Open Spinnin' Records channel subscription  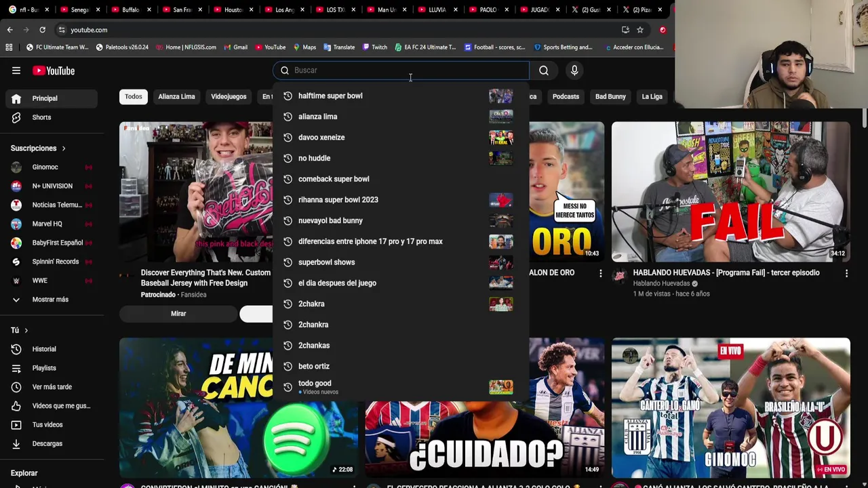click(x=52, y=262)
